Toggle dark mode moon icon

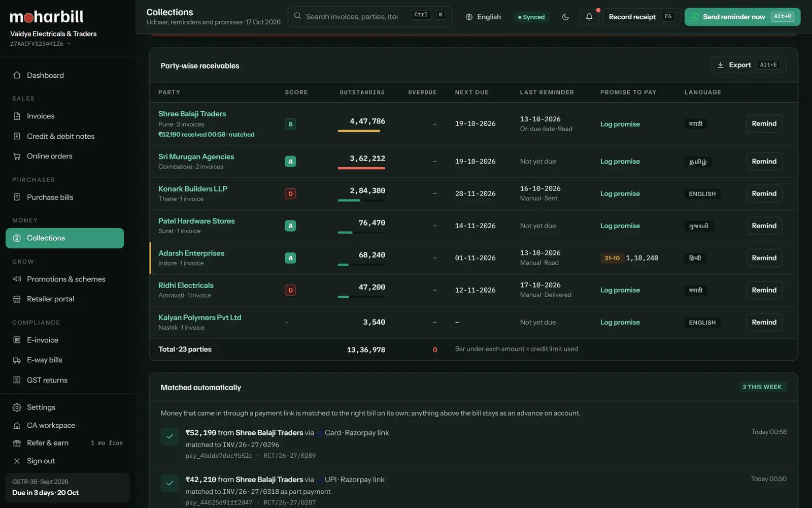pyautogui.click(x=565, y=17)
